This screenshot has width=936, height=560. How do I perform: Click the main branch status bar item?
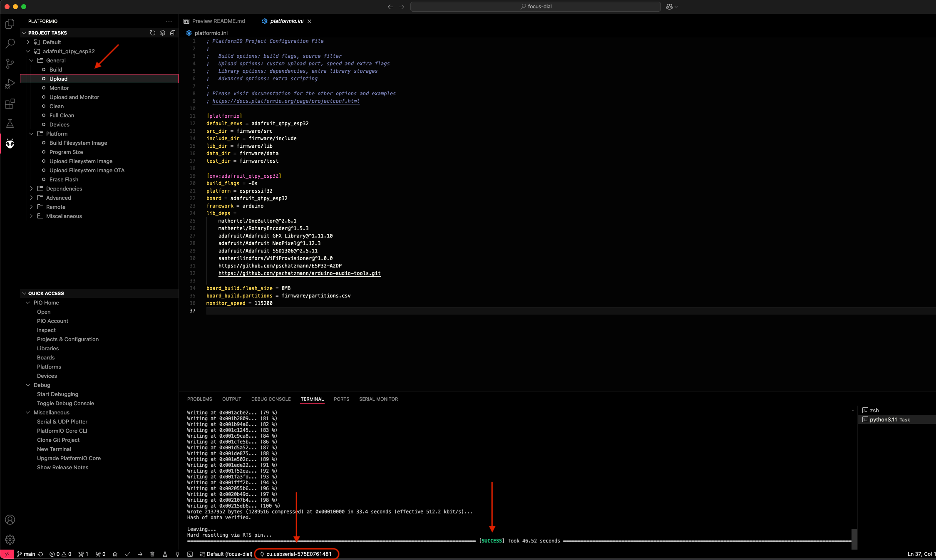[26, 554]
